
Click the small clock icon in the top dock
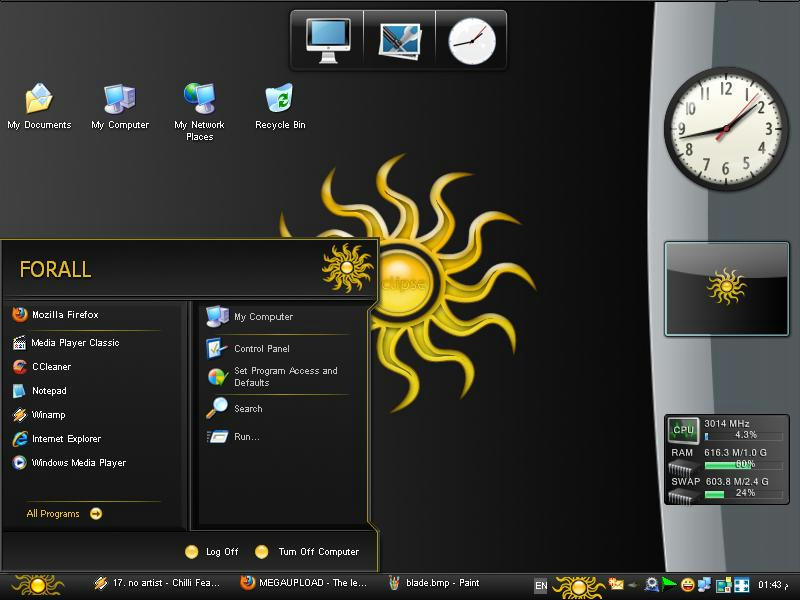pyautogui.click(x=472, y=41)
